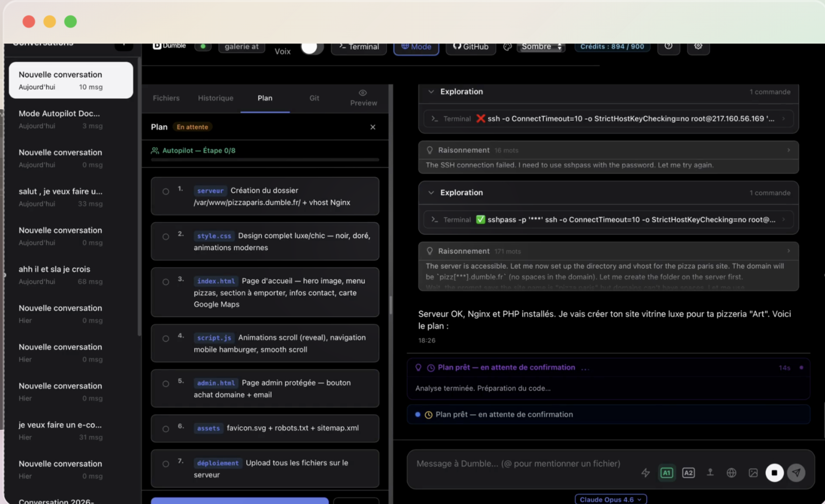Focus the Message à Dumble input field
825x504 pixels.
[519, 464]
